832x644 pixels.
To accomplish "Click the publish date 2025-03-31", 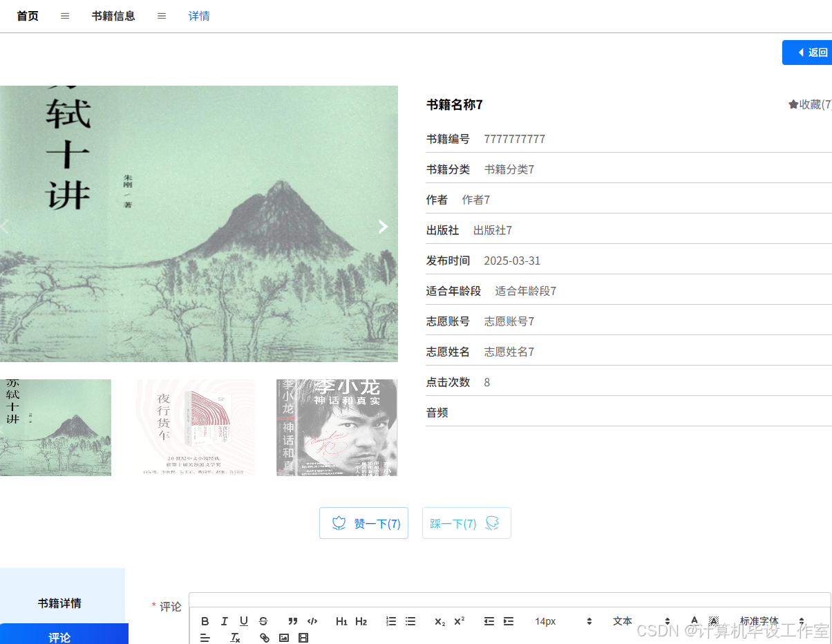I will coord(512,261).
